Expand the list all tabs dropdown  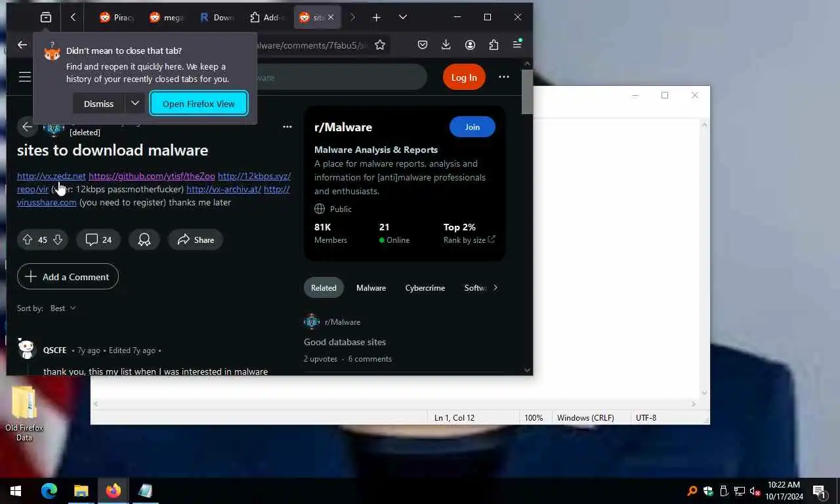coord(403,18)
